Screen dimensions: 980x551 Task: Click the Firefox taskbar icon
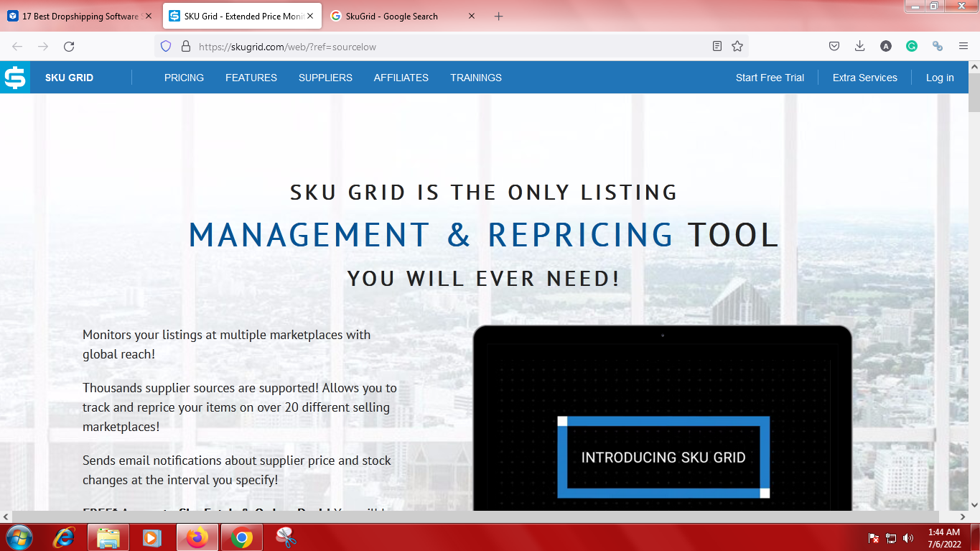(x=197, y=537)
